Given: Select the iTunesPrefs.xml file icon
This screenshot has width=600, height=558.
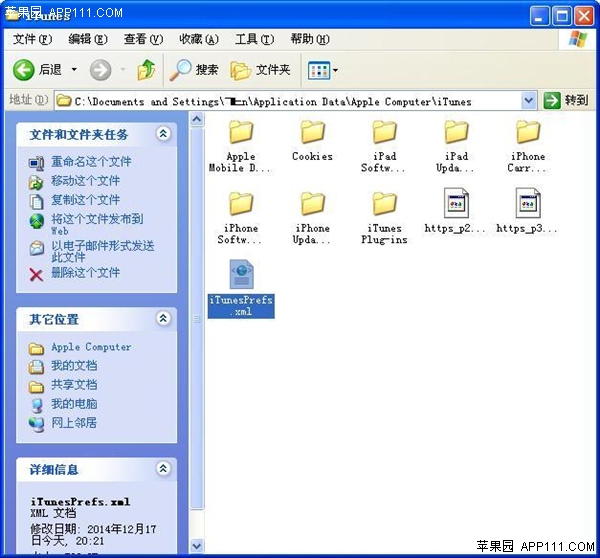Looking at the screenshot, I should pos(241,274).
